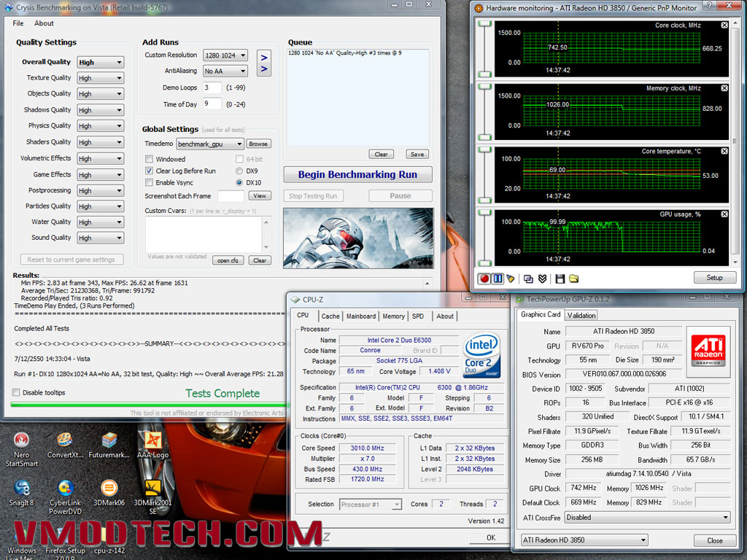Select the DX9 radio button

239,171
